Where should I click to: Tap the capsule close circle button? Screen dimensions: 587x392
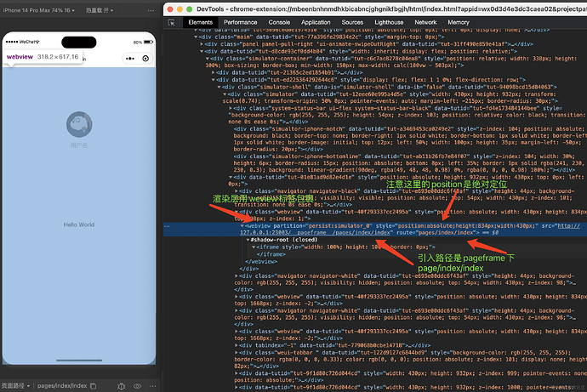145,59
